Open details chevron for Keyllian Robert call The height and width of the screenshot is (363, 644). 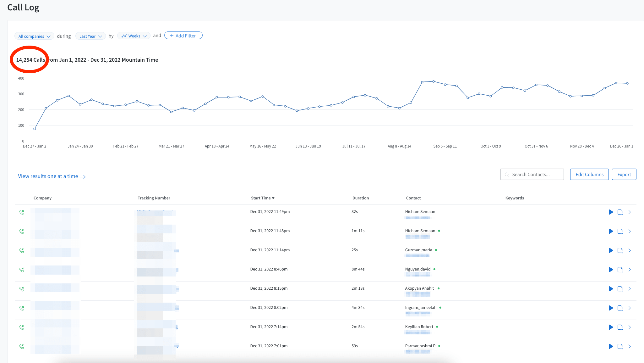pyautogui.click(x=630, y=327)
